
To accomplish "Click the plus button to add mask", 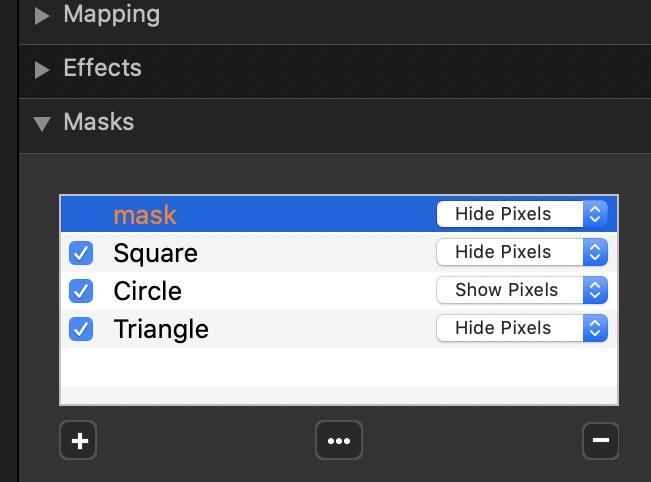I will tap(78, 440).
